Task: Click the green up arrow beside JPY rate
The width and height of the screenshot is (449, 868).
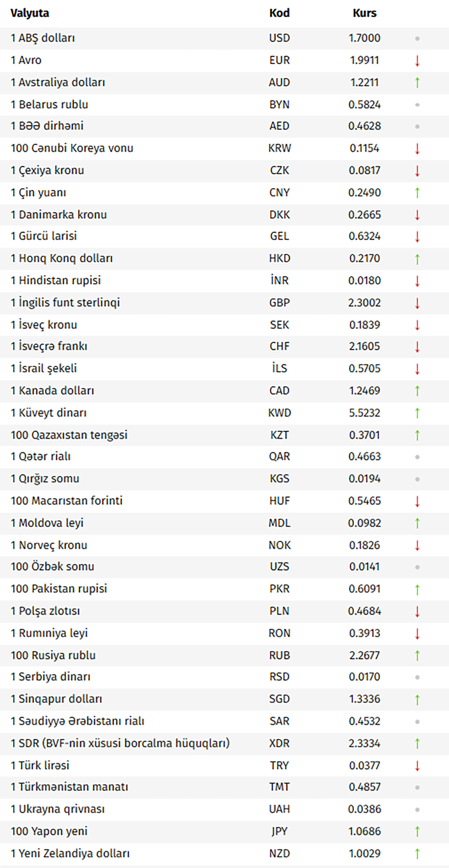Action: (x=417, y=831)
